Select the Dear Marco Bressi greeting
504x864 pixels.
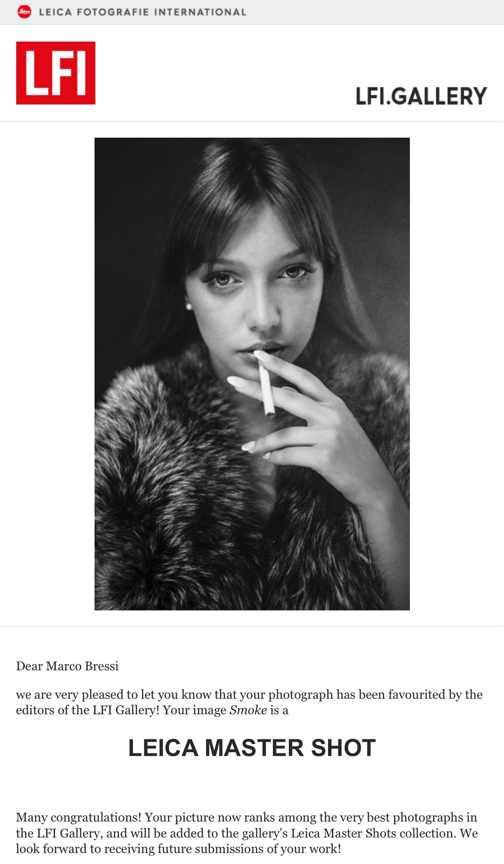67,666
